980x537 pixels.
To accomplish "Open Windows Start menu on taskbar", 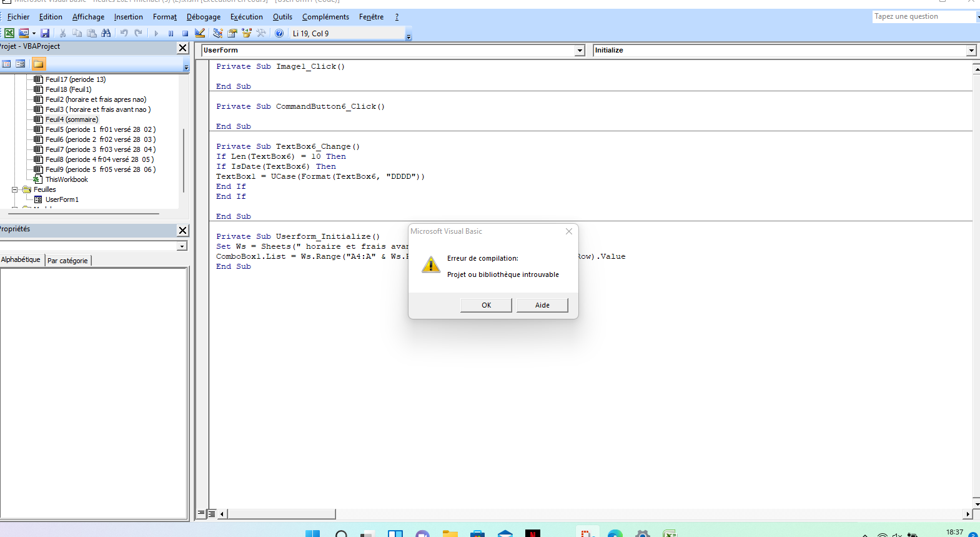I will click(312, 533).
